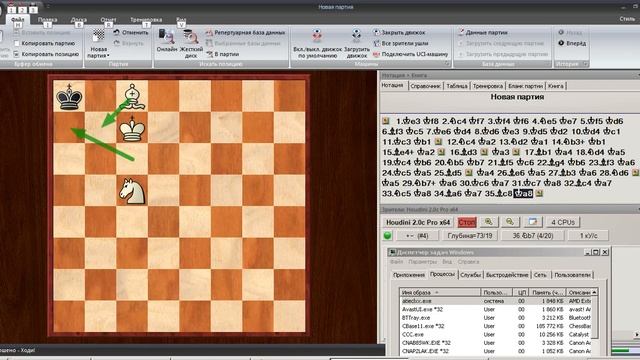Select the BTTray.exe process row
Viewport: 640px width, 360px height.
coord(496,318)
